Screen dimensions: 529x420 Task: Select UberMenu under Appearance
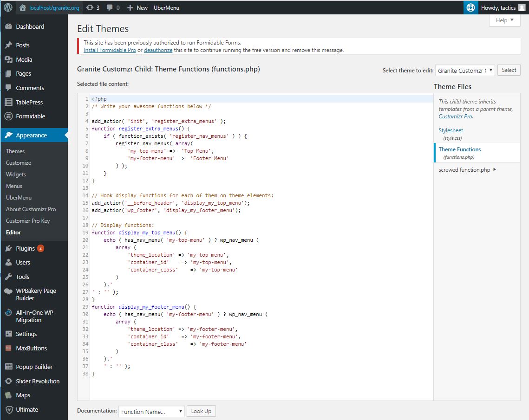[x=19, y=198]
